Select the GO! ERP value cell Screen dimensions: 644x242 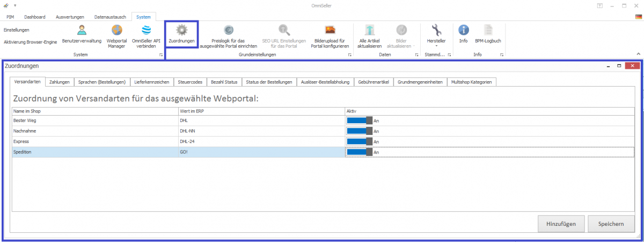[x=261, y=152]
